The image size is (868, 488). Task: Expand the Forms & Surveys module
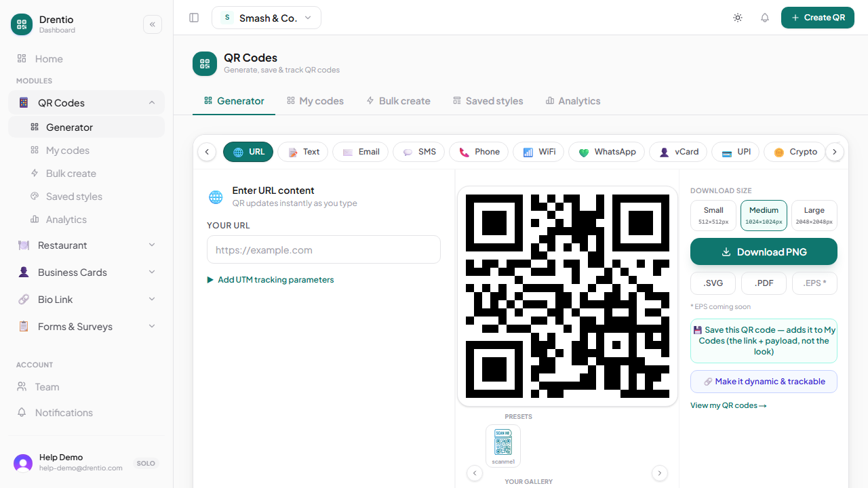pyautogui.click(x=86, y=327)
